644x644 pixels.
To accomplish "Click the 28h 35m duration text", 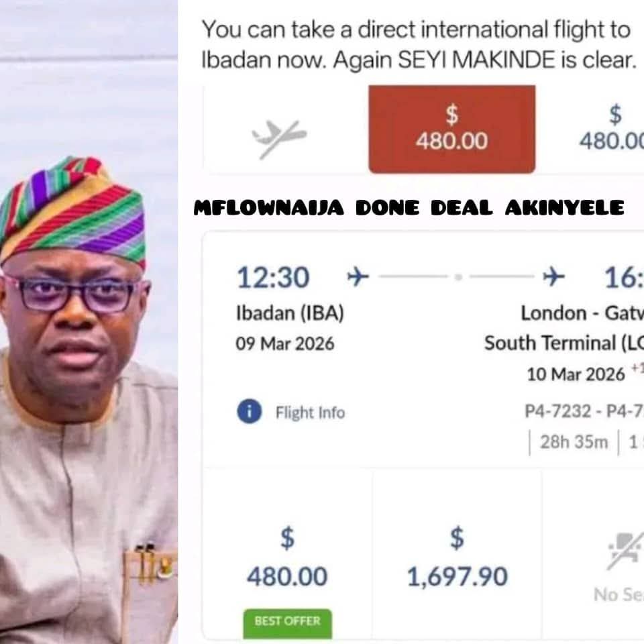I will point(574,442).
